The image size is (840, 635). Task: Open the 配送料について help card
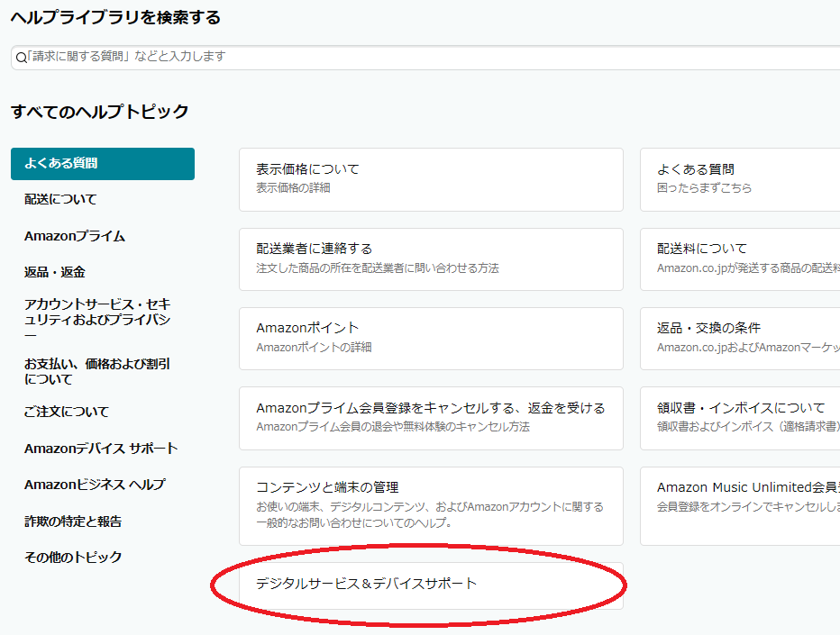coord(740,259)
